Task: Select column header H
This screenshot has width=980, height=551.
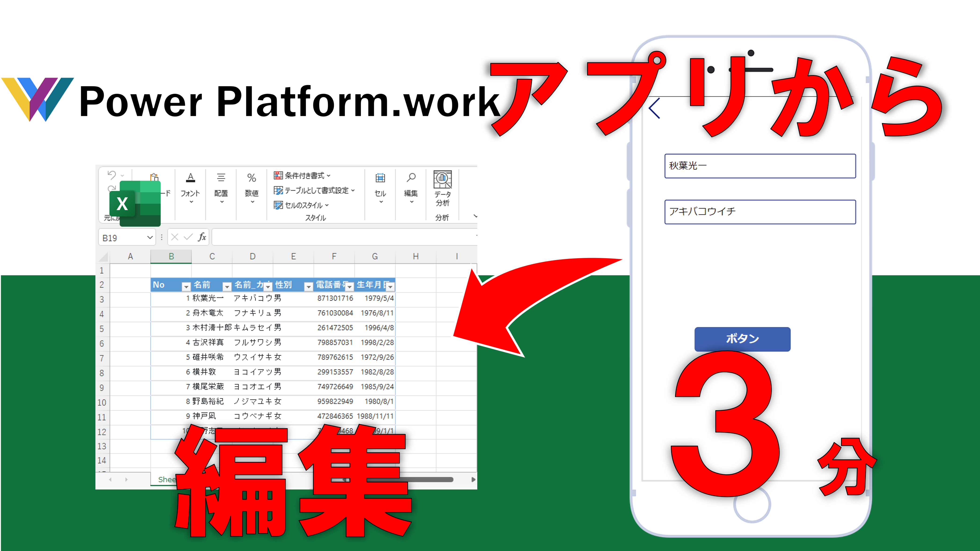Action: (x=416, y=257)
